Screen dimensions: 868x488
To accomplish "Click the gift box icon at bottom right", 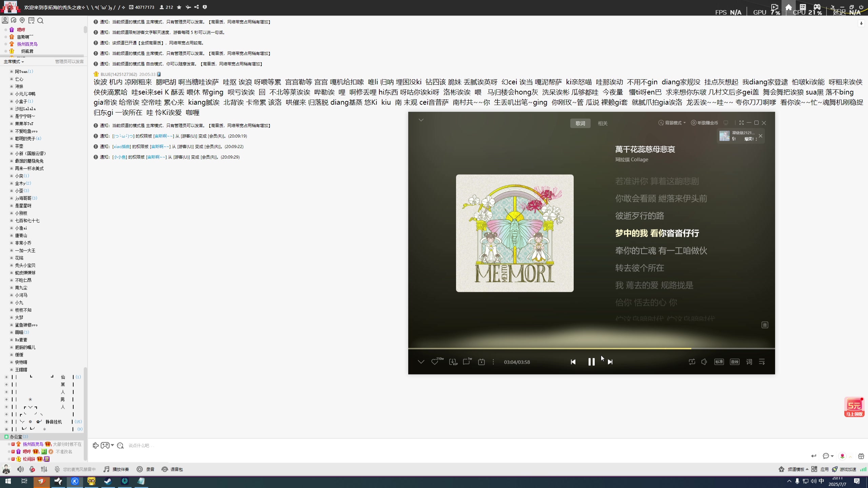I will pyautogui.click(x=861, y=456).
